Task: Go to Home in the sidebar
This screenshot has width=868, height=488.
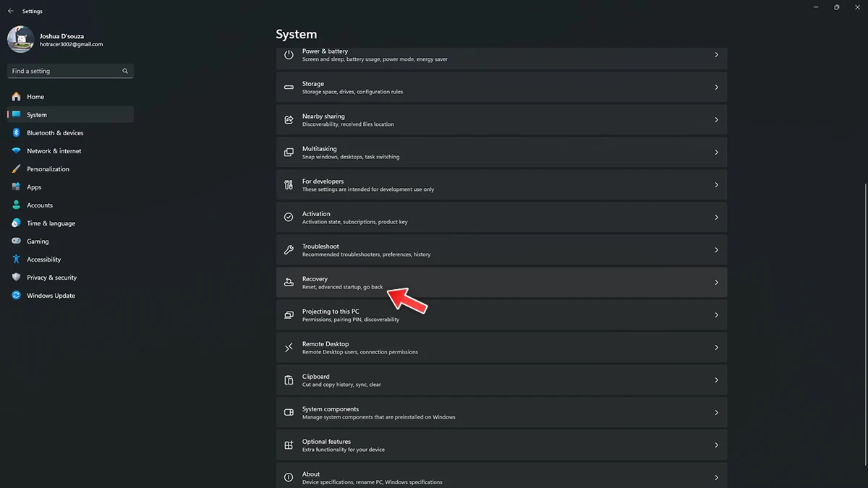Action: pyautogui.click(x=70, y=96)
